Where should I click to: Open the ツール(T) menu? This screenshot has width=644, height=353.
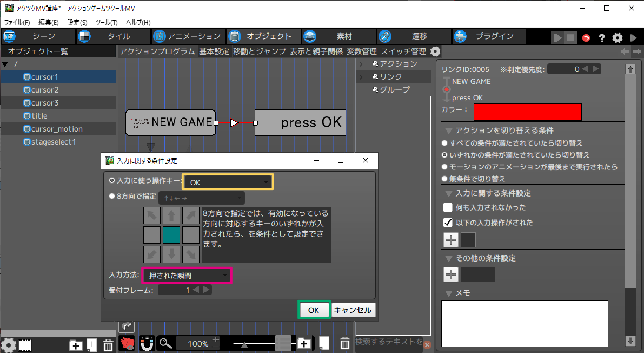[107, 22]
